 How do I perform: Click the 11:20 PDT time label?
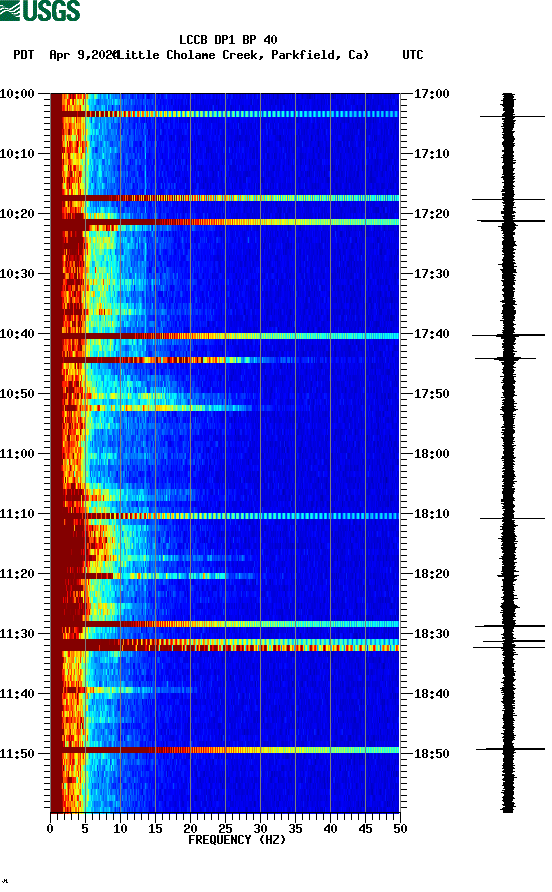(17, 574)
